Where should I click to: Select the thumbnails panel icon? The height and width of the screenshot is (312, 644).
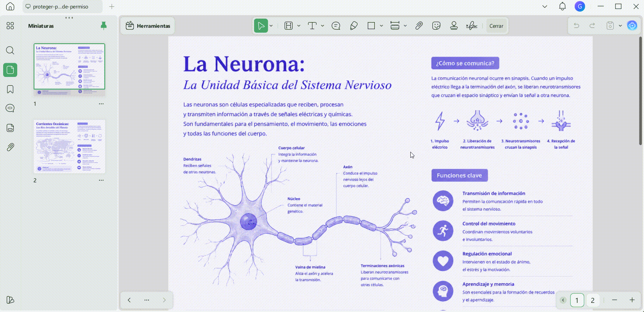(x=10, y=70)
